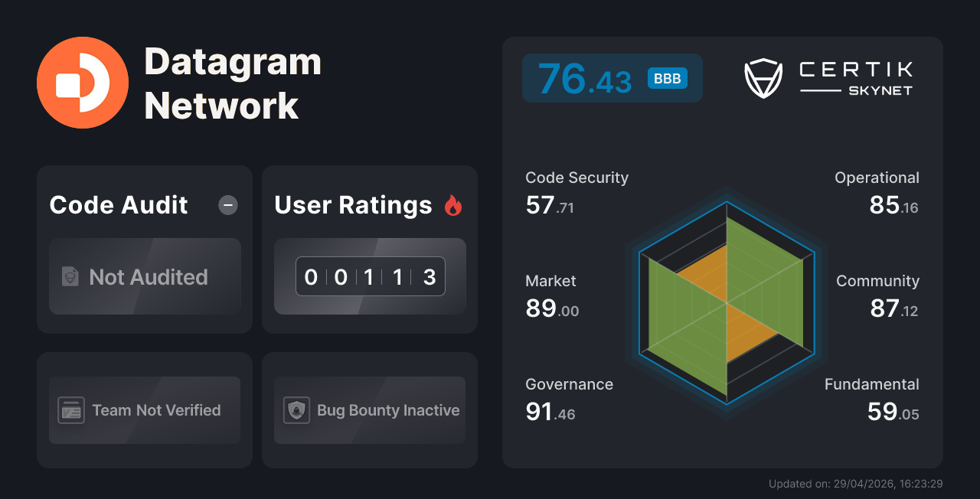Click the center of the hexagon radar chart
Viewport: 980px width, 499px height.
pyautogui.click(x=727, y=303)
